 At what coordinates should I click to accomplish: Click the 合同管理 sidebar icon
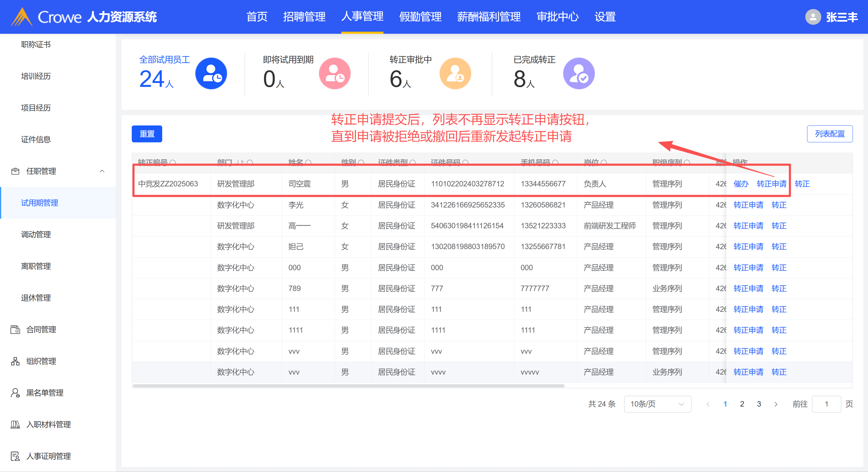pyautogui.click(x=15, y=329)
